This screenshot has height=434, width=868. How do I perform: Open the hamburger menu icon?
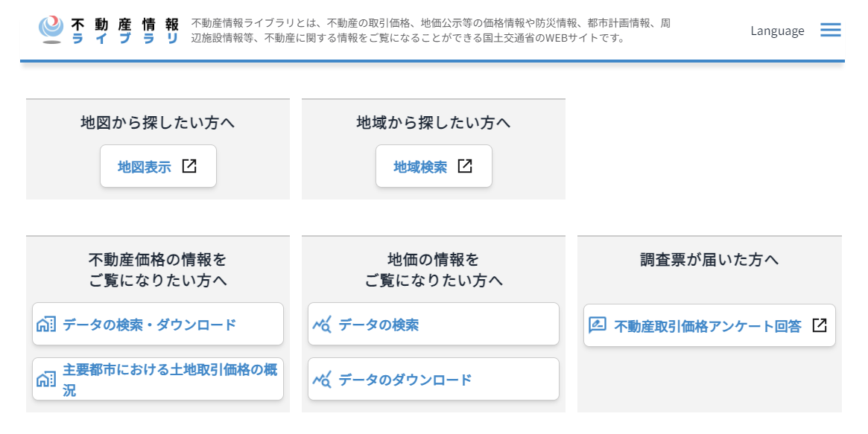(830, 31)
